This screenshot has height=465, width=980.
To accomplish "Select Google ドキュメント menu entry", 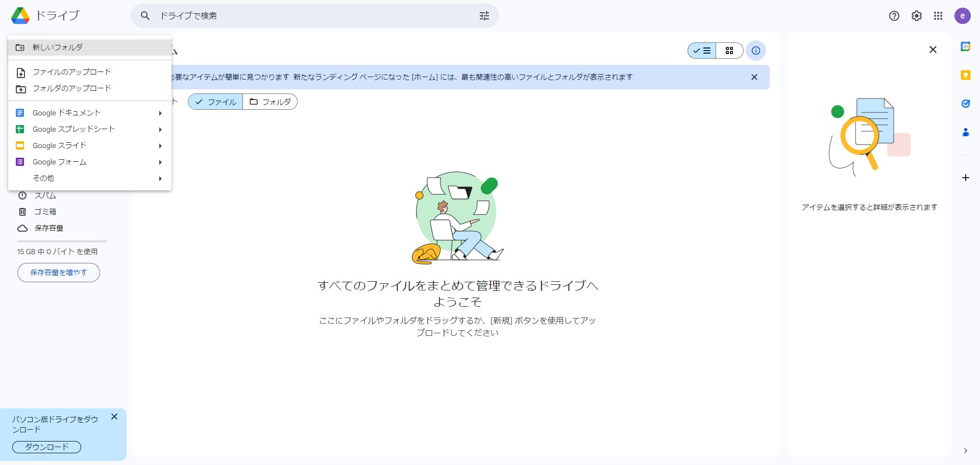I will click(x=90, y=113).
